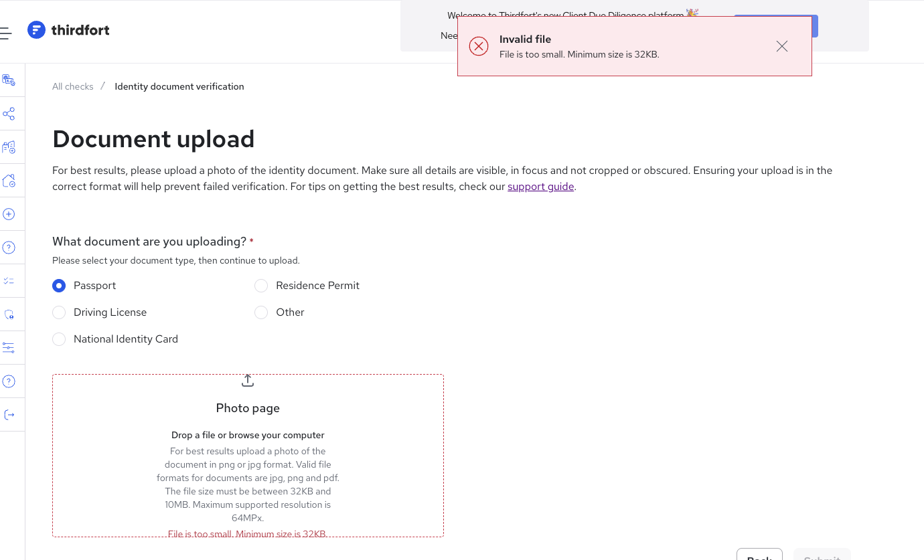This screenshot has height=560, width=924.
Task: Select the Residence Permit radio button
Action: click(261, 286)
